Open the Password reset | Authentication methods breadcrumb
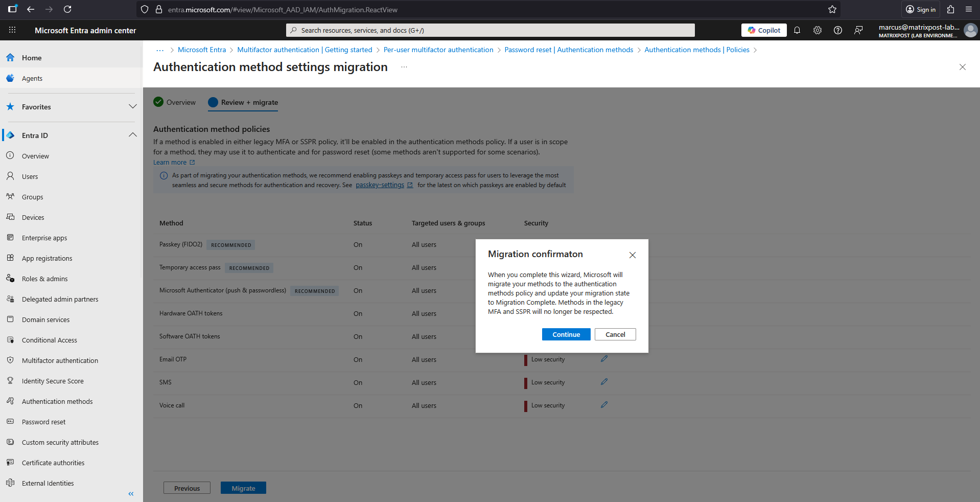 click(569, 50)
